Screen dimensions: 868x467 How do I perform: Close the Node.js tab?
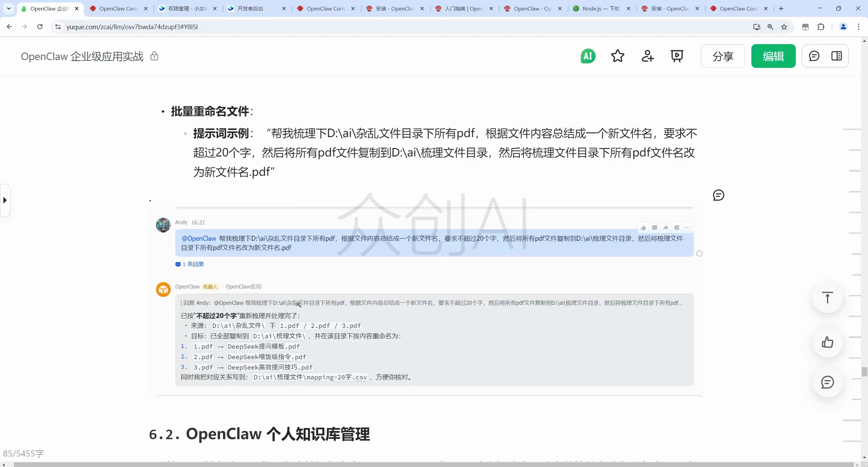coord(629,8)
